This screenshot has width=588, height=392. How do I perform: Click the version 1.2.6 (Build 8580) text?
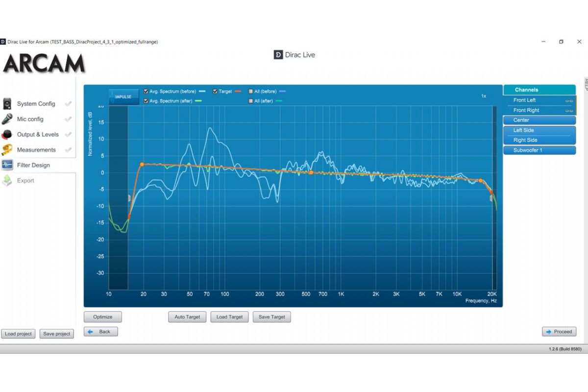tap(565, 349)
